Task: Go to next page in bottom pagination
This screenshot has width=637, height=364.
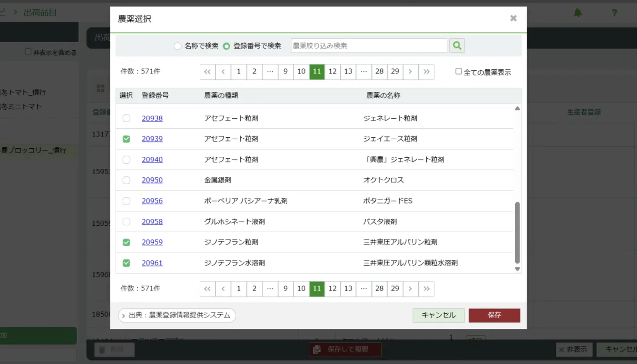Action: click(x=410, y=289)
